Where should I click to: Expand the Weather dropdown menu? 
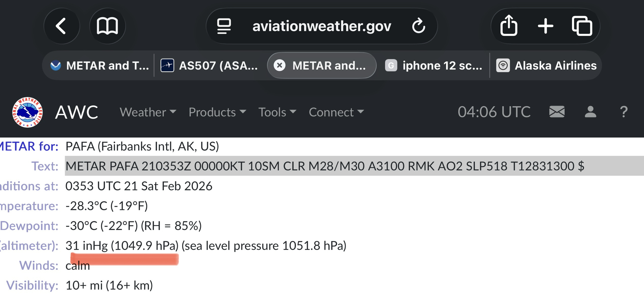tap(148, 112)
